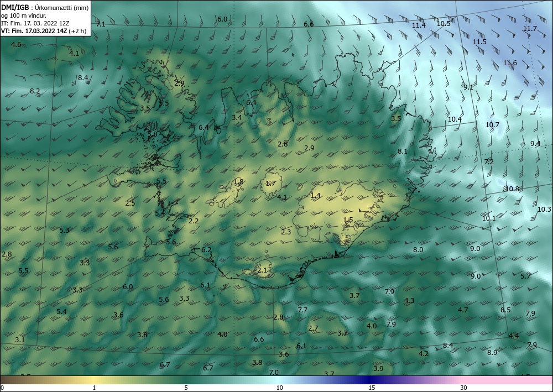Pick the 11.7 value label
Viewport: 553px width, 392px height.
(x=530, y=29)
